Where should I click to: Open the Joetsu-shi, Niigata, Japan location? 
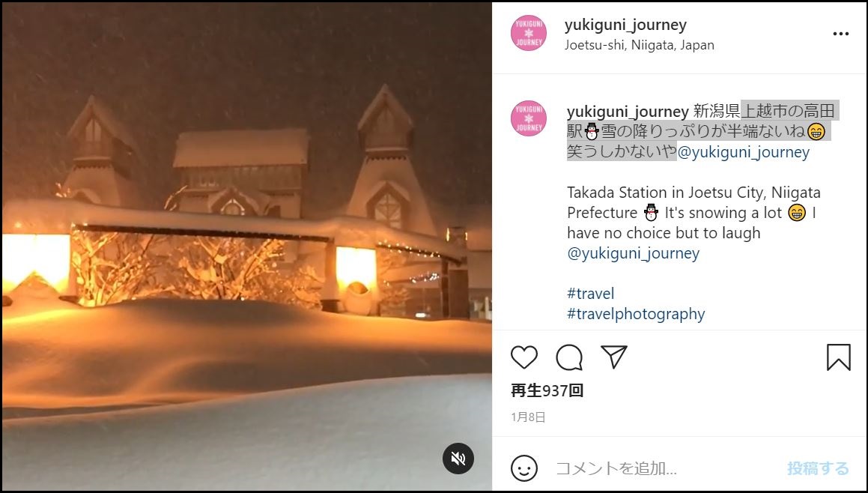640,45
